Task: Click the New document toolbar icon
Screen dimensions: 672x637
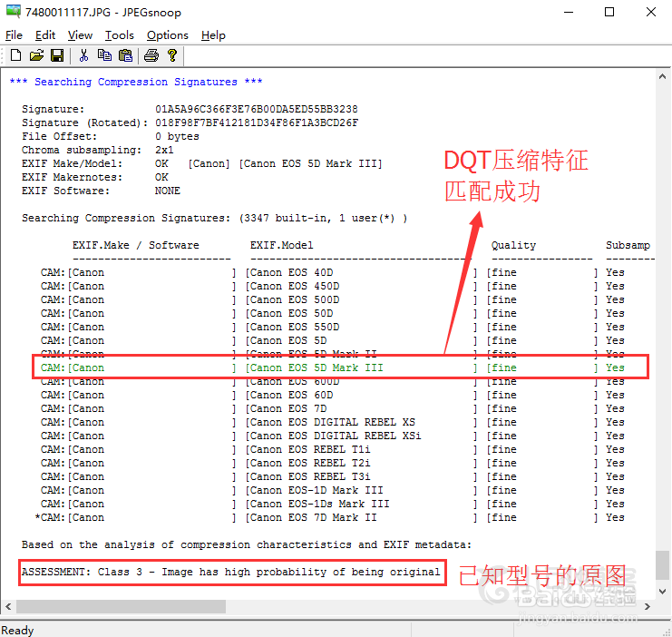Action: click(x=15, y=55)
